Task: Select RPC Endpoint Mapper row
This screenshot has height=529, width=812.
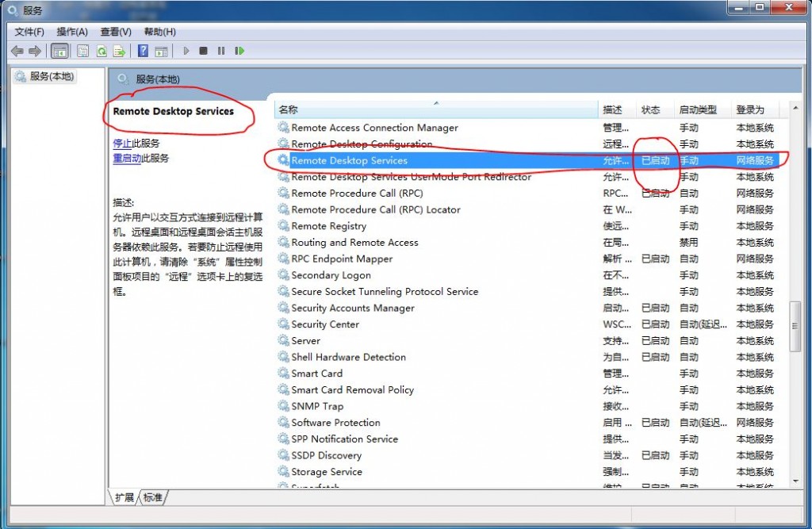Action: tap(527, 259)
